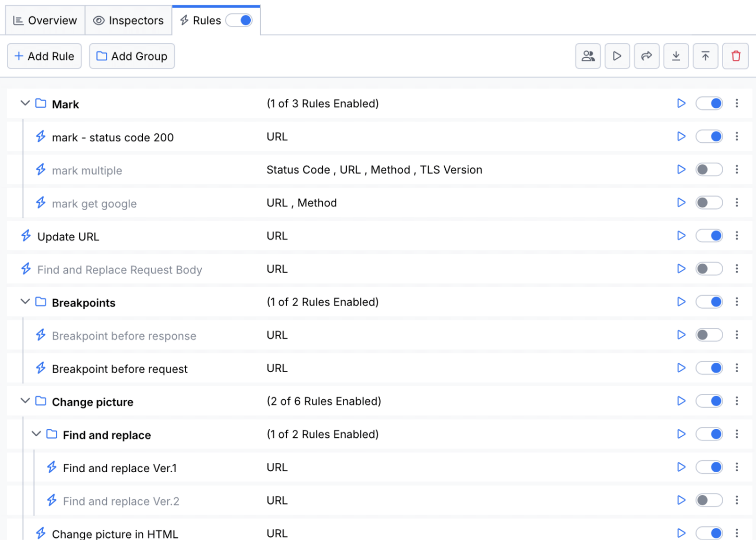Click the share rules people icon
Screen dimensions: 756x540
588,56
